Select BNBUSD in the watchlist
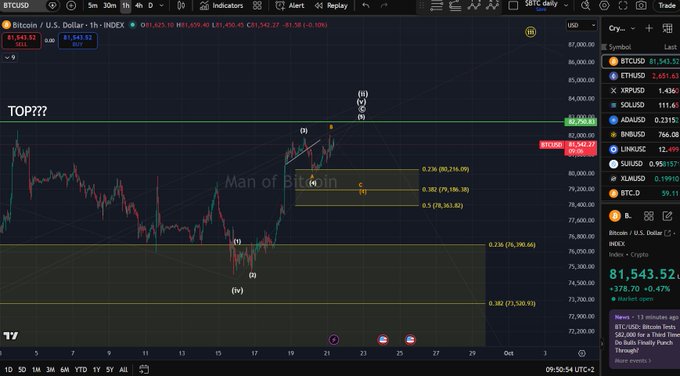This screenshot has height=376, width=680. click(641, 134)
